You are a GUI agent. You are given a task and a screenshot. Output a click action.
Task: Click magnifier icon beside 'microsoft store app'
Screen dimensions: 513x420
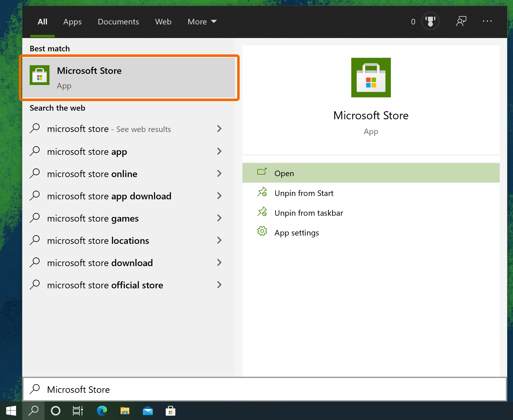[35, 151]
